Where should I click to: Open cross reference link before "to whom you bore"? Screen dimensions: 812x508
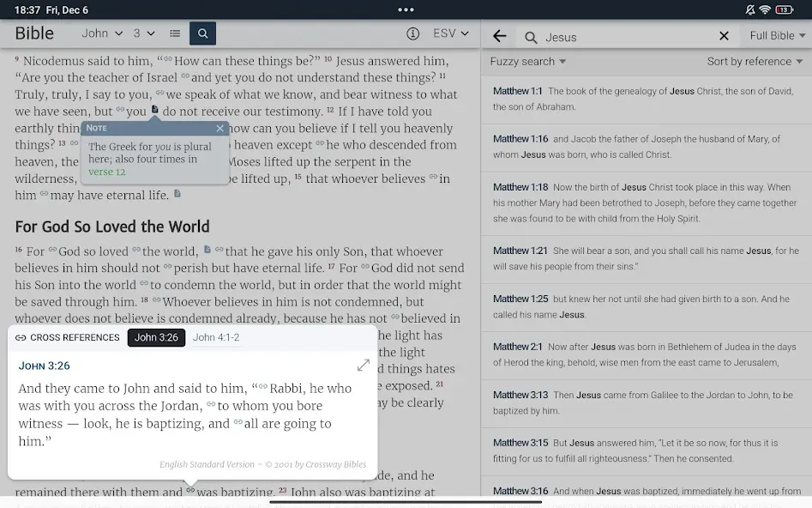(211, 404)
